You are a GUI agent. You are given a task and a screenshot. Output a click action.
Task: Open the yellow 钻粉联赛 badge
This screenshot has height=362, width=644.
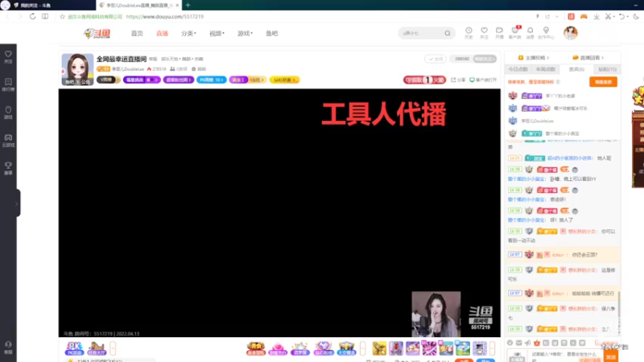point(285,80)
